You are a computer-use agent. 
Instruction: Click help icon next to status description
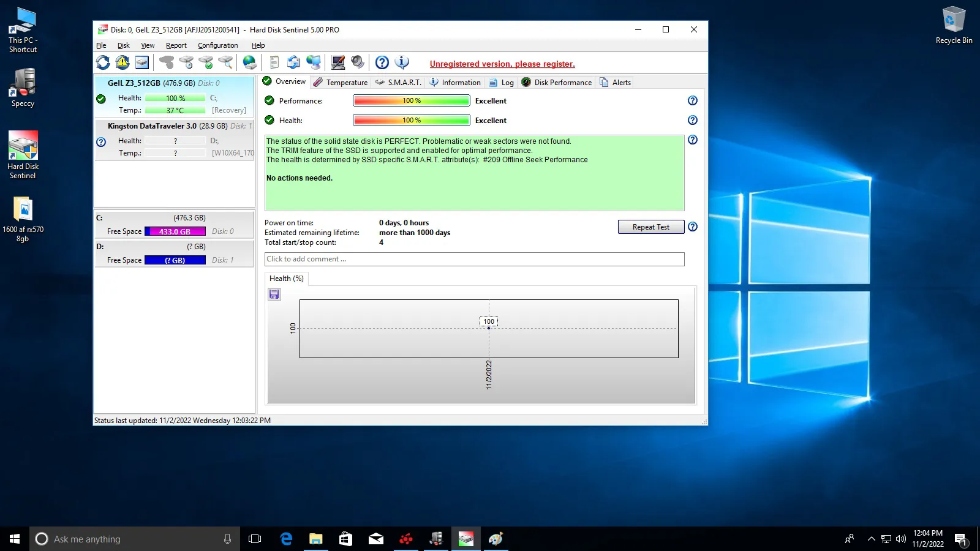(x=693, y=140)
